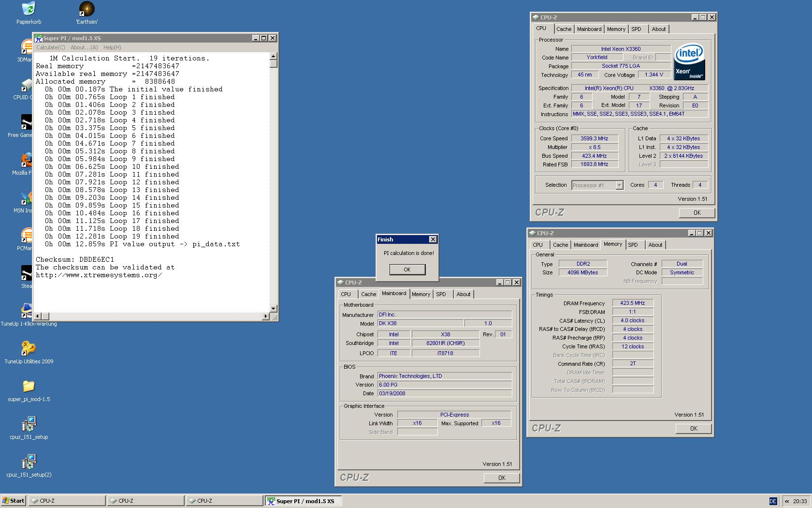This screenshot has width=812, height=508.
Task: Launch Mozilla Firefox from the desktop
Action: 26,160
